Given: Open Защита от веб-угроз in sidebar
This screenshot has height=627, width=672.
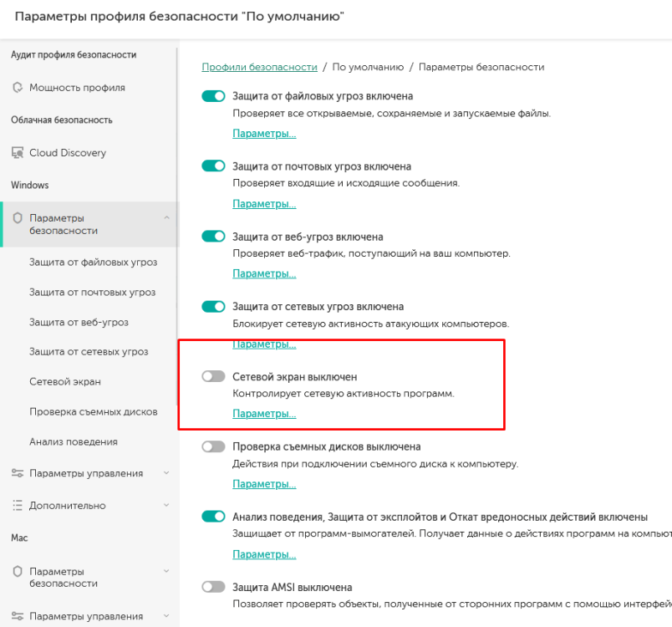Looking at the screenshot, I should [x=79, y=322].
